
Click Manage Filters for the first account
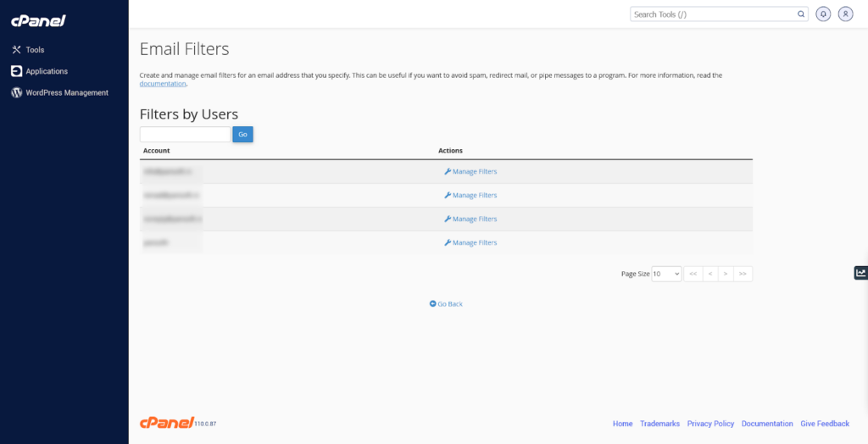pyautogui.click(x=470, y=171)
